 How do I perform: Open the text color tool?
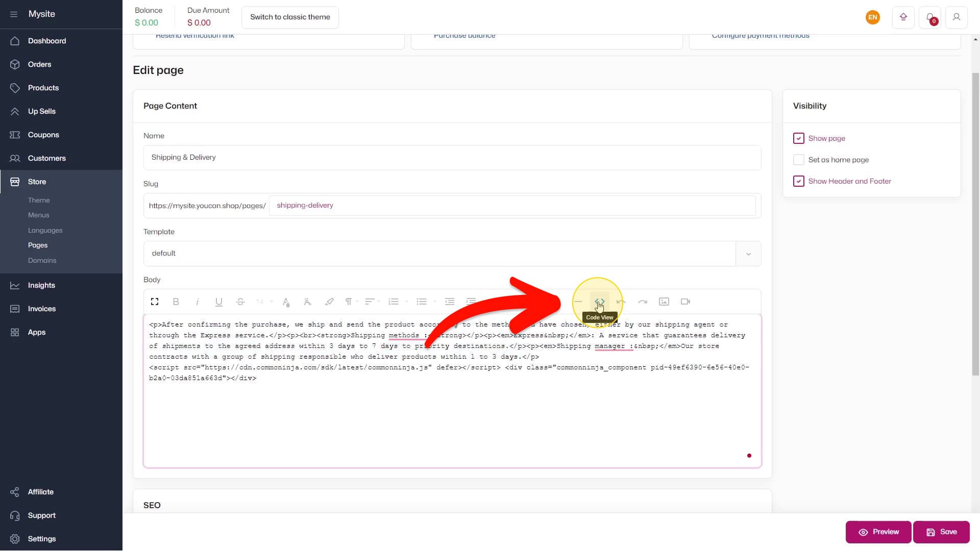tap(286, 302)
